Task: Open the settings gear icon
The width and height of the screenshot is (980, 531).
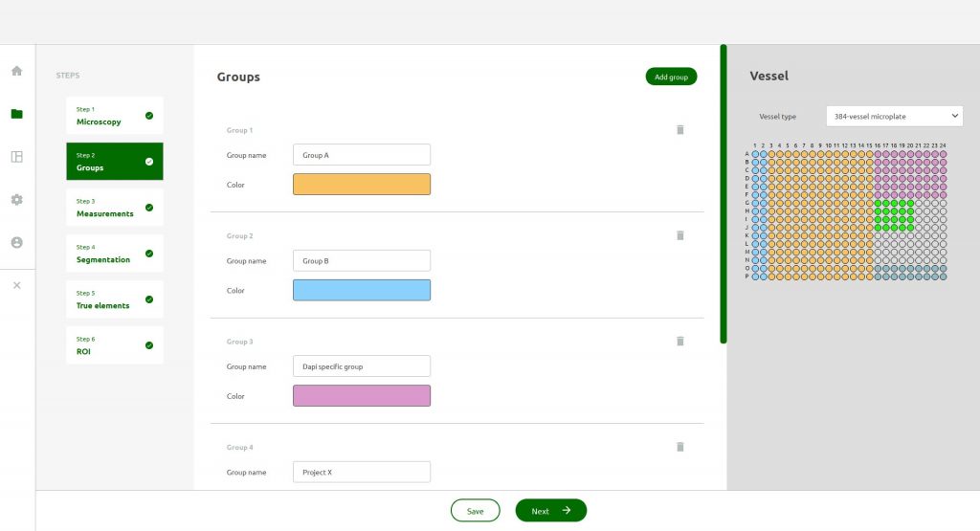Action: click(x=16, y=200)
